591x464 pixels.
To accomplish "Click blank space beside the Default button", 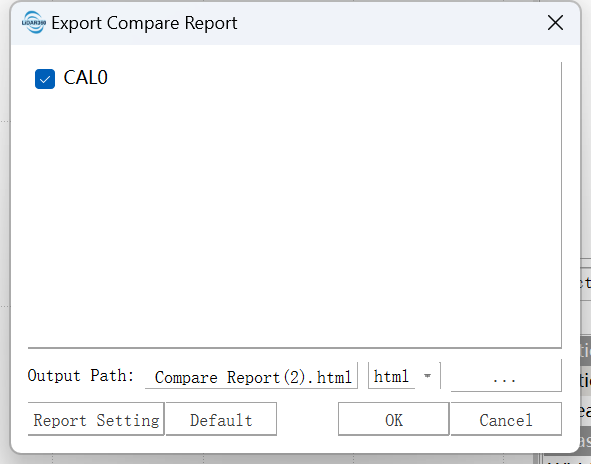I will coord(307,419).
